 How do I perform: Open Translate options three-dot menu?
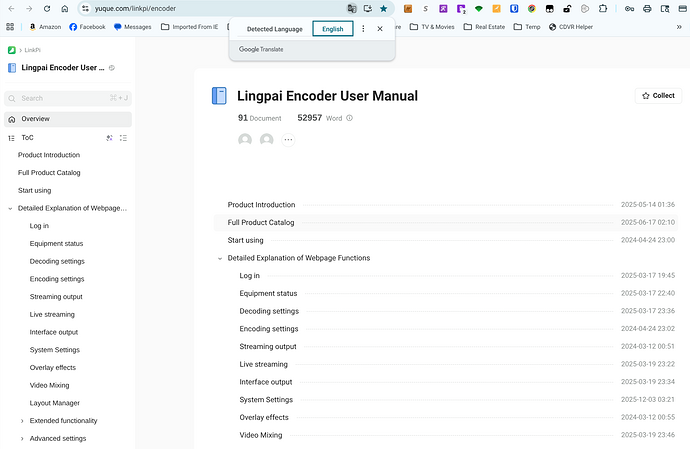click(363, 29)
